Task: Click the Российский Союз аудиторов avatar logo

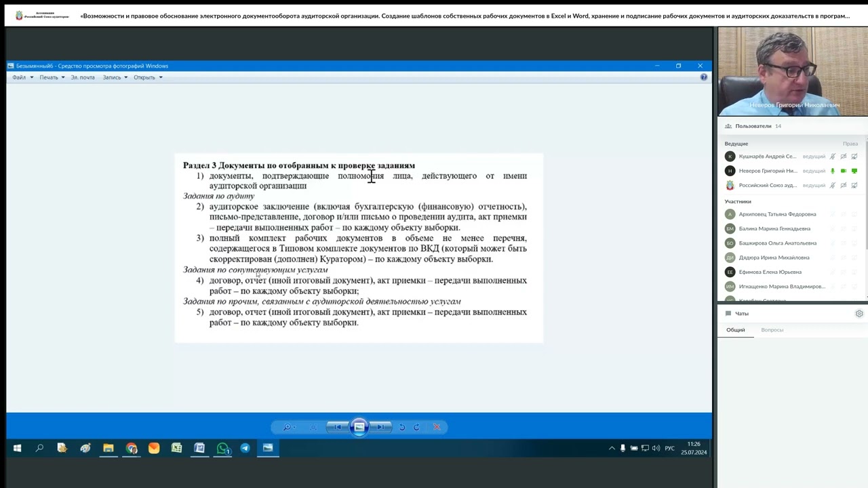Action: pyautogui.click(x=730, y=185)
